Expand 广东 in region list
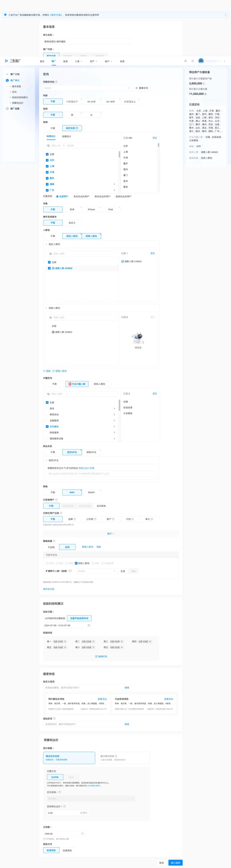The image size is (231, 868). coord(114,190)
